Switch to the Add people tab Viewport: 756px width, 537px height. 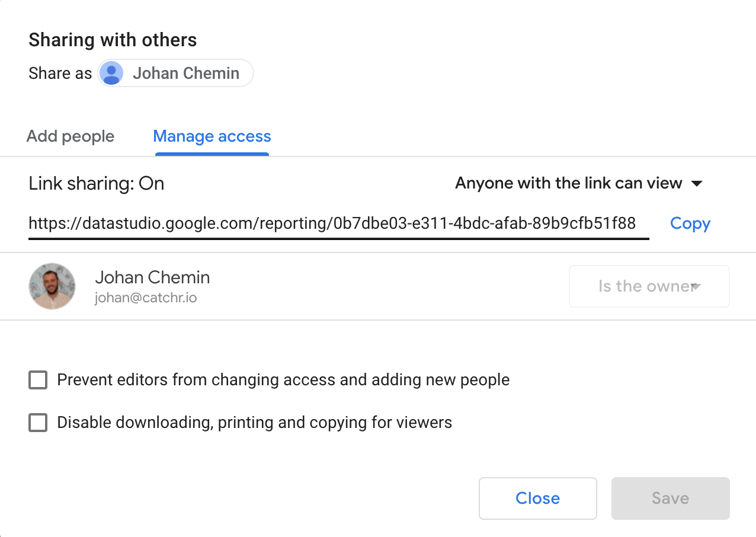[x=70, y=136]
